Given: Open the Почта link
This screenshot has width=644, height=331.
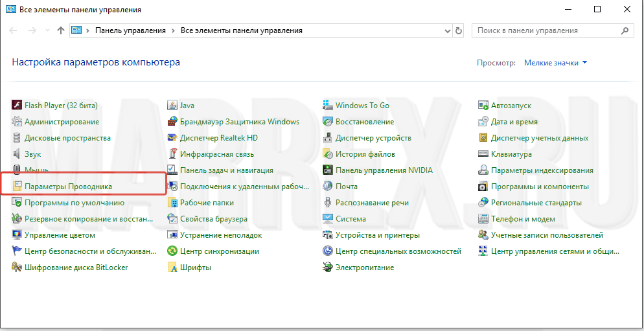Looking at the screenshot, I should click(347, 187).
